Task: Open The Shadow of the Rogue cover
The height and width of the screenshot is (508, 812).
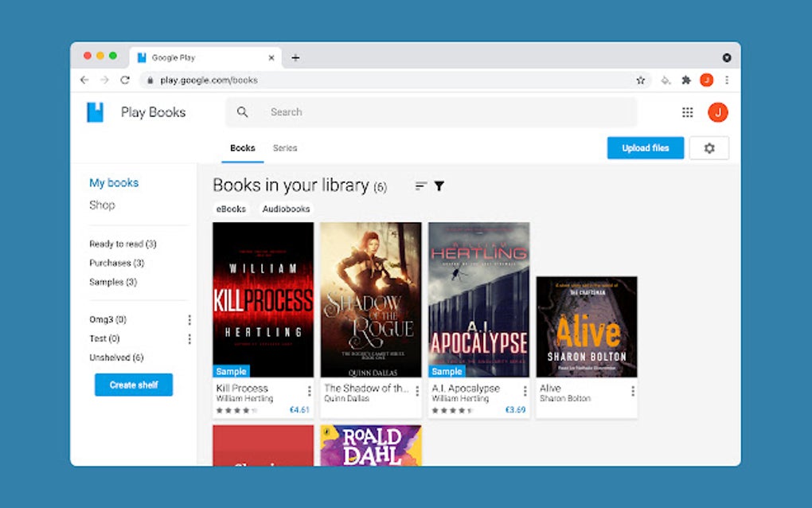Action: click(x=370, y=299)
